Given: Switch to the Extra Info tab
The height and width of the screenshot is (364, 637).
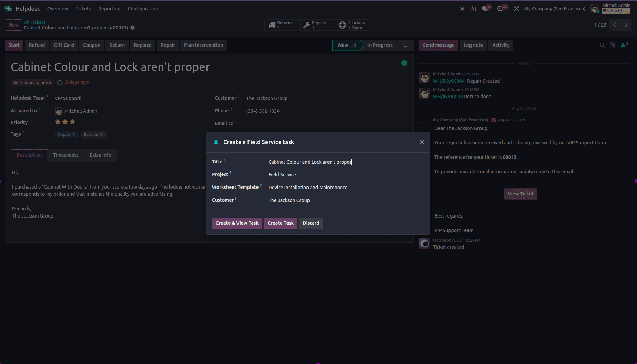Looking at the screenshot, I should (x=100, y=155).
